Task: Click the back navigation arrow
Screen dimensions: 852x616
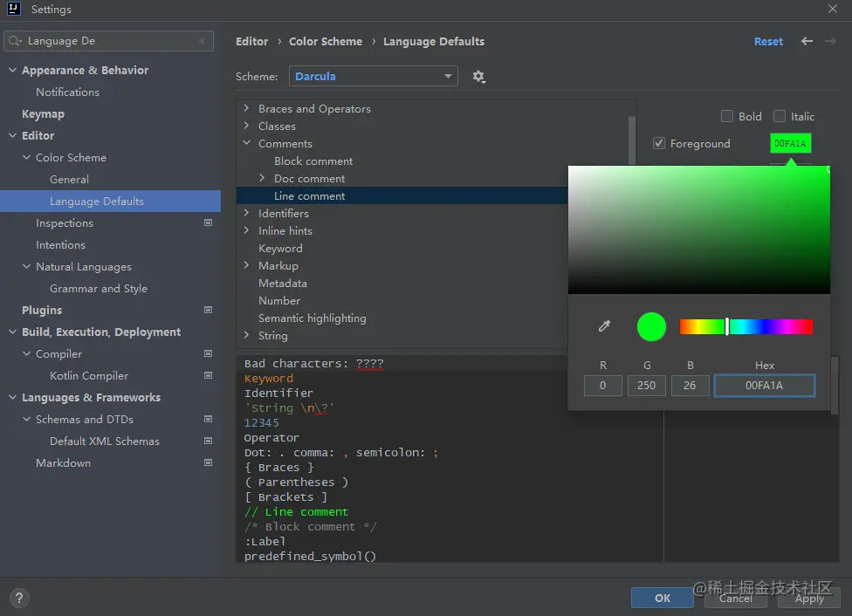Action: coord(807,41)
